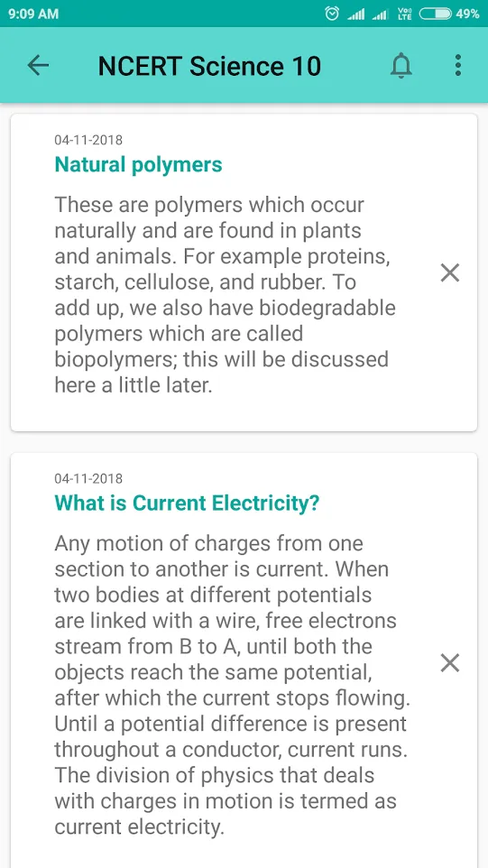The height and width of the screenshot is (868, 488).
Task: Dismiss the Current Electricity card
Action: coord(450,662)
